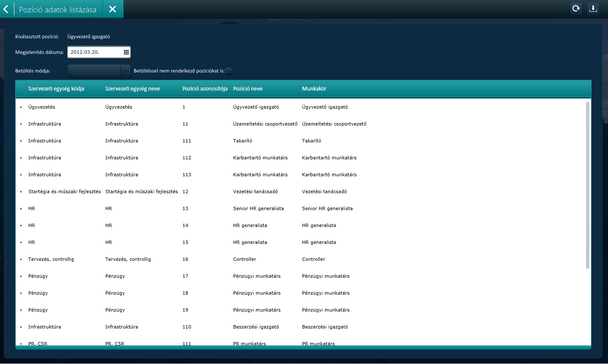The image size is (608, 364).
Task: Expand the Vezetési tanácsadó row
Action: 21,192
